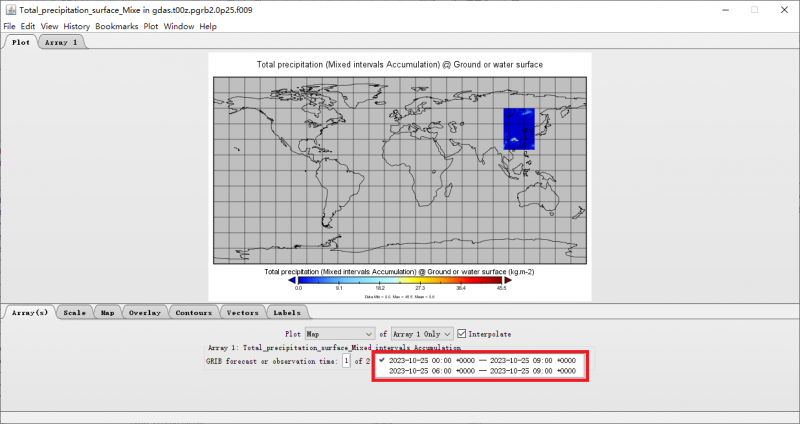Close the Panoply plot window

point(781,9)
